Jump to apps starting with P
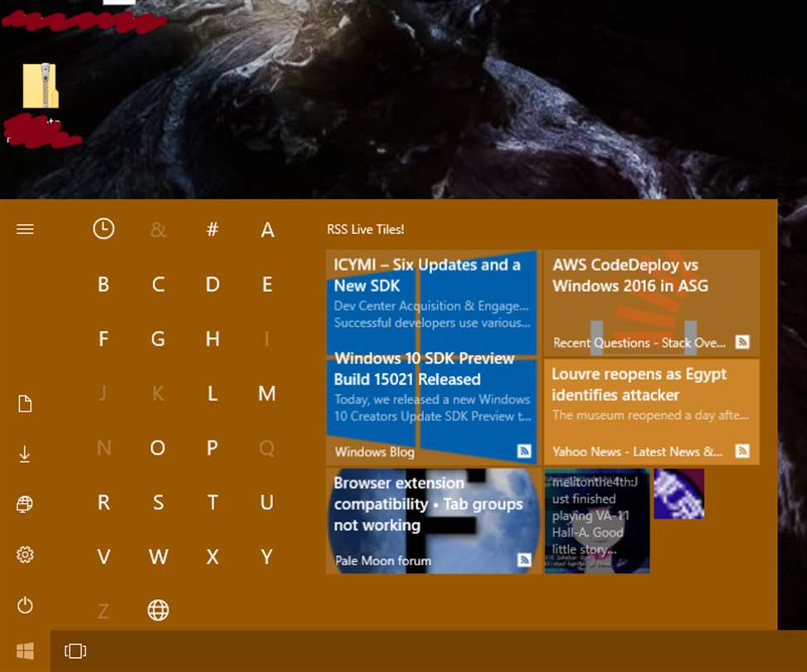Screen dimensions: 807x672 (x=212, y=448)
